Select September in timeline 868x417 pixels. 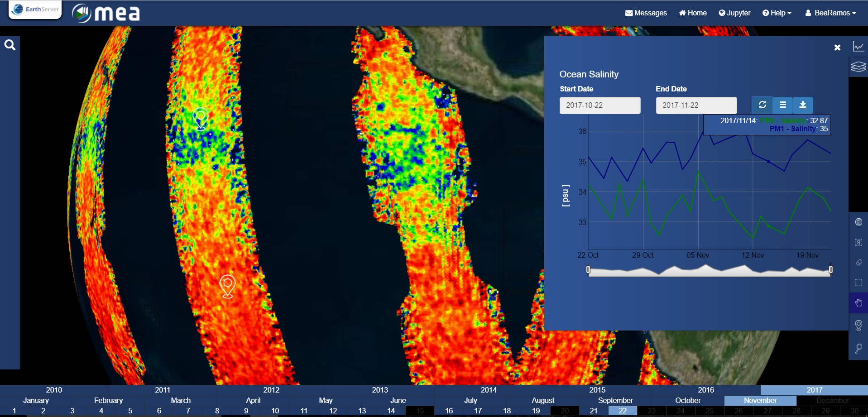pos(615,400)
